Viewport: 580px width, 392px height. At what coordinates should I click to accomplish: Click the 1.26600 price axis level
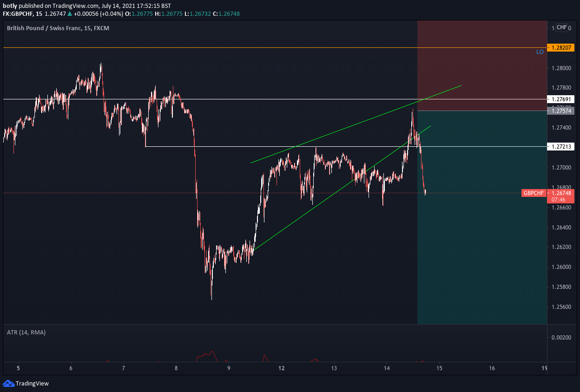(561, 208)
